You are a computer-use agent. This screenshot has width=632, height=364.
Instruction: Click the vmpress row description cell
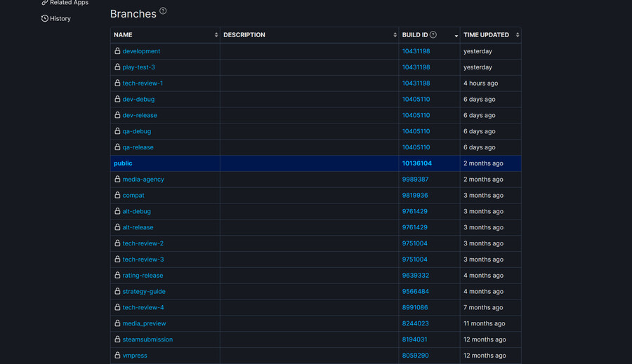coord(309,356)
